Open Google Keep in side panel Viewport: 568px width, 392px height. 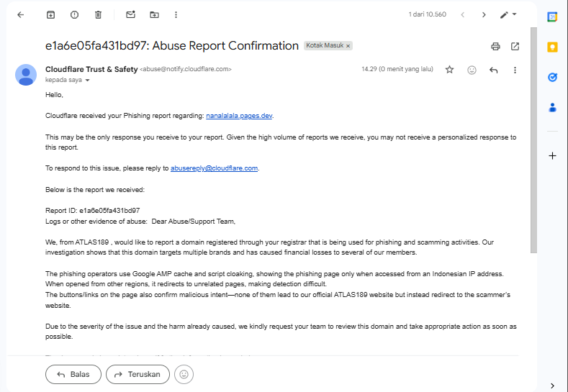pyautogui.click(x=552, y=47)
